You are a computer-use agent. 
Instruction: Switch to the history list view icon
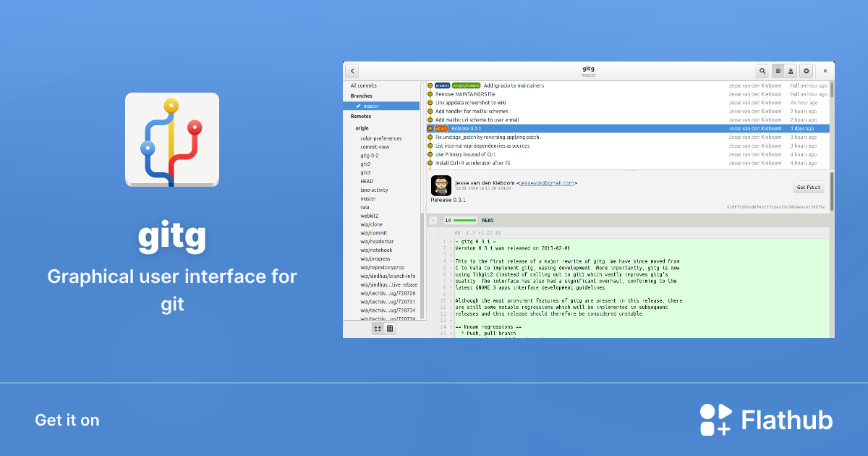(x=778, y=71)
